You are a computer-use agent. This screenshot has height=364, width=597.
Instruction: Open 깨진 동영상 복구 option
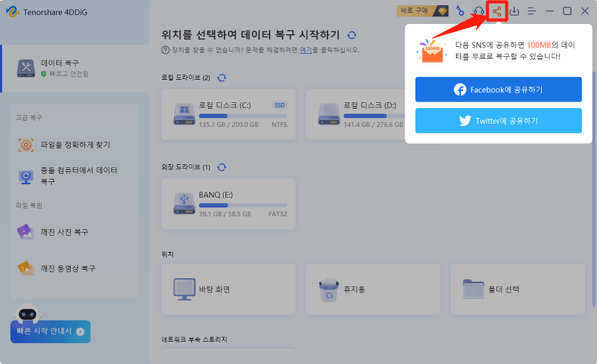(75, 269)
